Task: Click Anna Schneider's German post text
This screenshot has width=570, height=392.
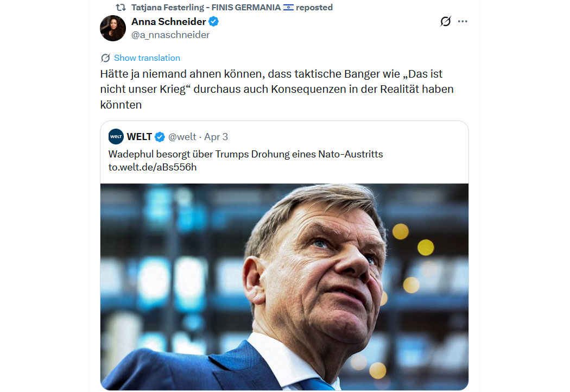Action: 277,89
